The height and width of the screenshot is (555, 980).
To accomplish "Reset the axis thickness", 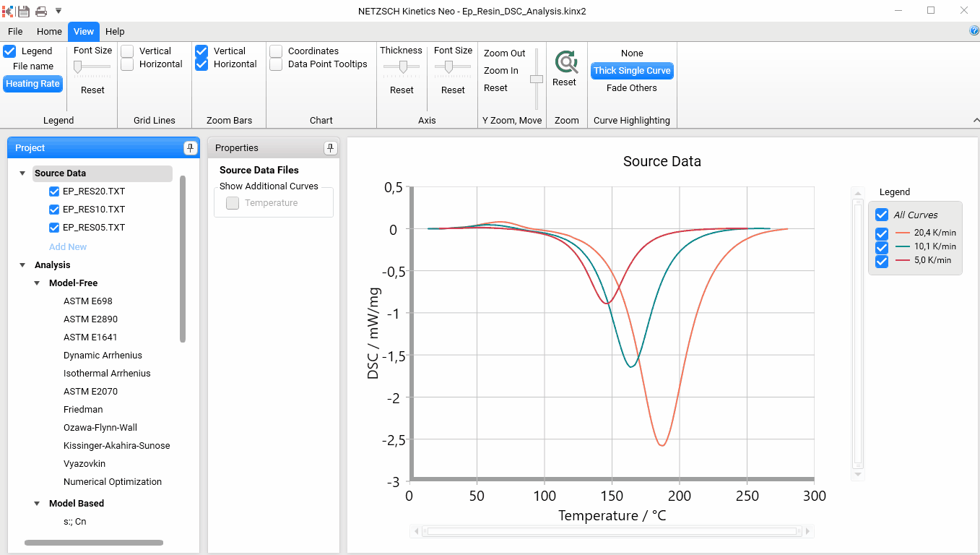I will click(402, 90).
